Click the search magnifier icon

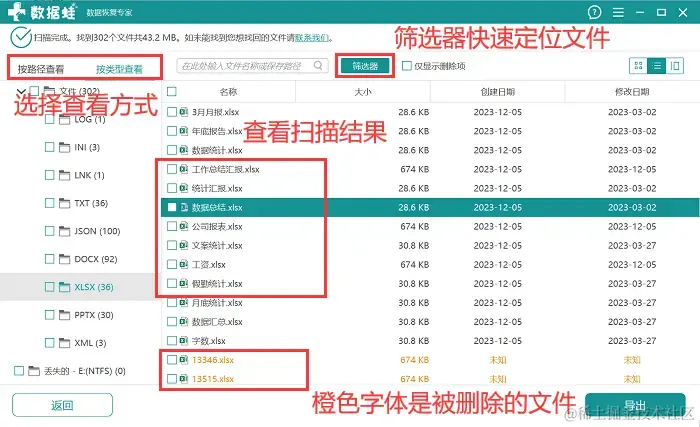[318, 66]
